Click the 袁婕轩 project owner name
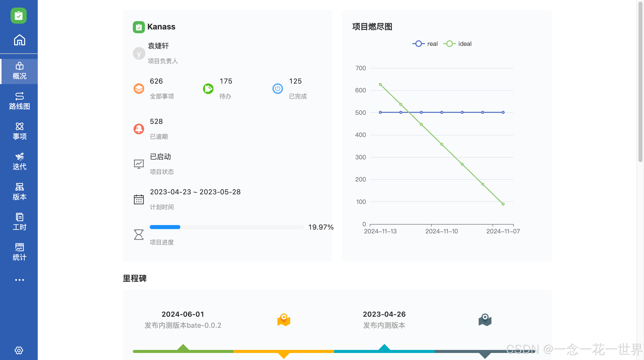Viewport: 644px width, 360px height. 158,46
